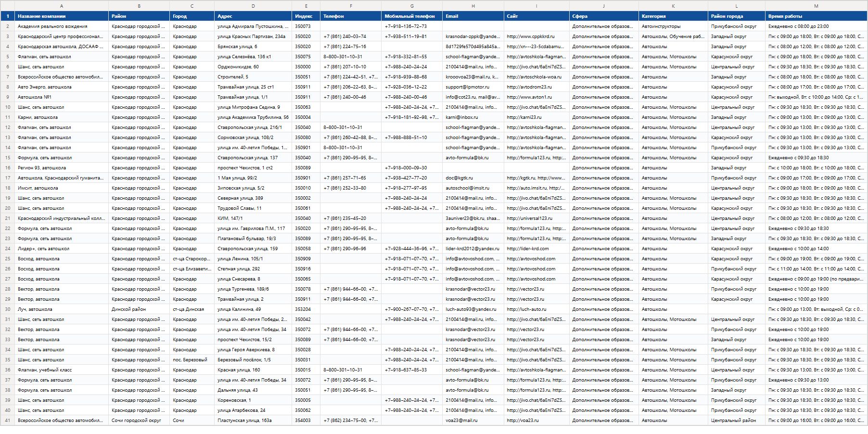Select the "Лидер+, сеть автошкол" cell
This screenshot has height=434, width=868.
point(62,248)
